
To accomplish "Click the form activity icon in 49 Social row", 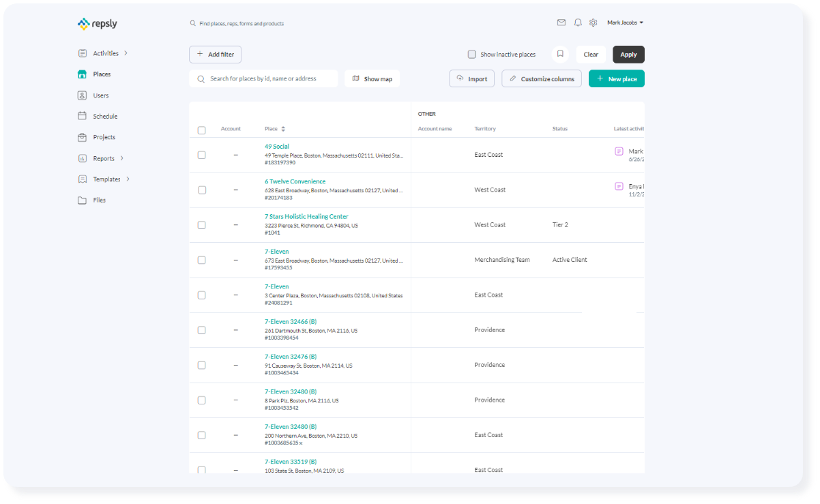I will [619, 151].
